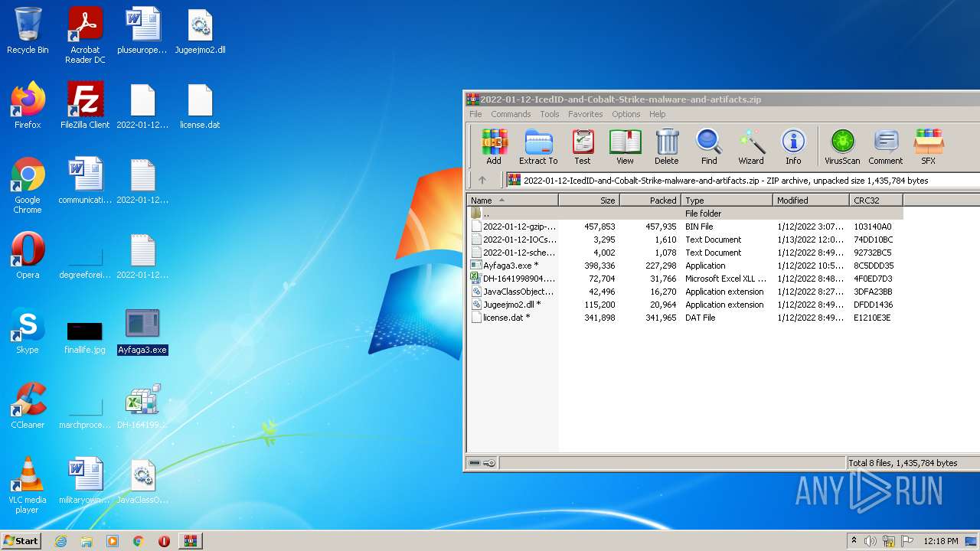980x551 pixels.
Task: Select the JavaClassObject row in archive
Action: click(x=685, y=292)
